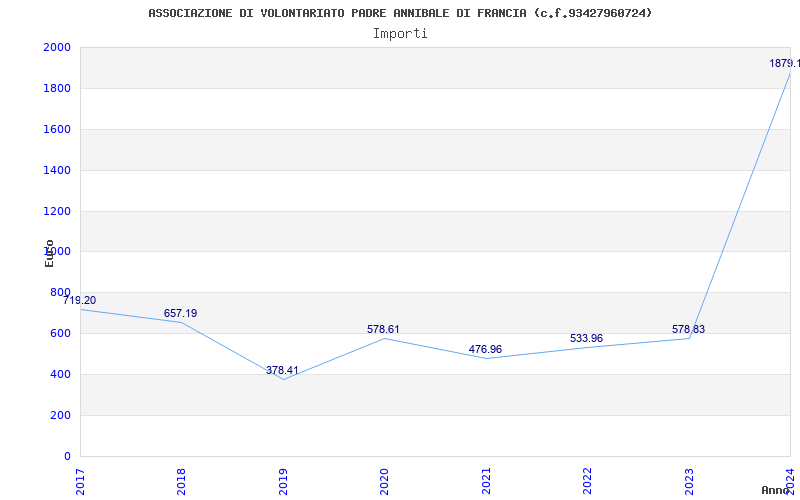The width and height of the screenshot is (800, 500).
Task: Click the 2024 year label on the x-axis
Action: 790,480
